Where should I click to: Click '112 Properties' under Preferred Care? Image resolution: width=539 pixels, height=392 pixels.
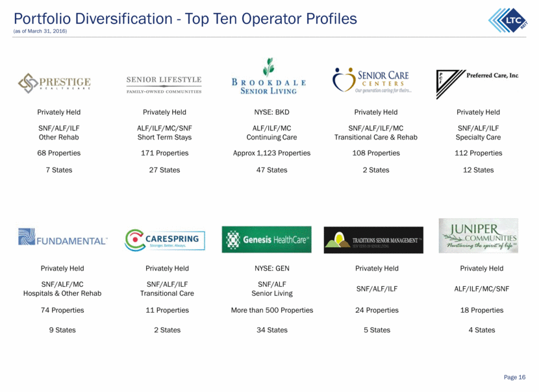[479, 153]
